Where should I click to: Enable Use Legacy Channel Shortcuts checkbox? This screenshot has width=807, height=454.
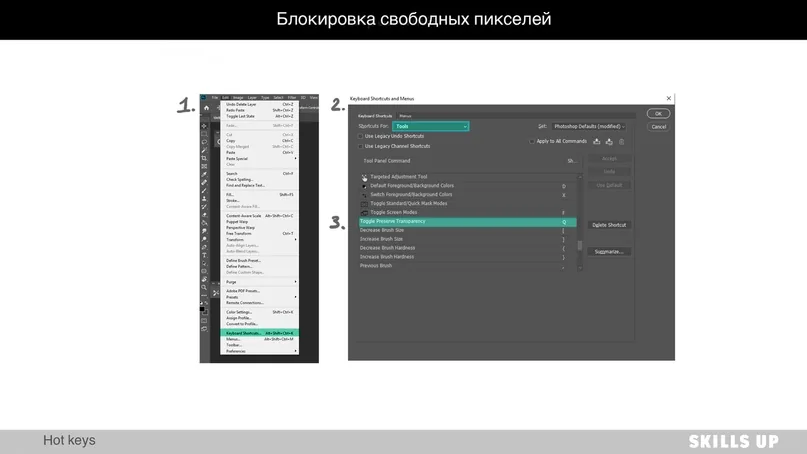point(360,146)
